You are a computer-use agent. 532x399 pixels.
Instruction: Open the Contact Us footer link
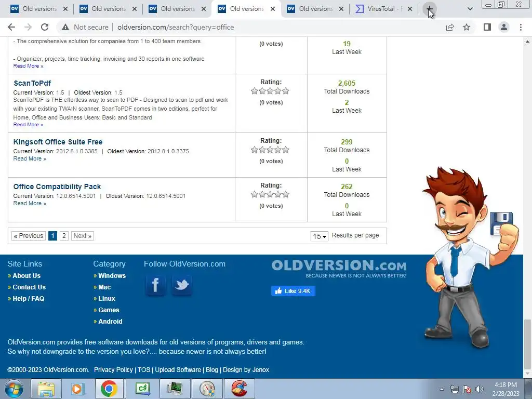(x=29, y=287)
